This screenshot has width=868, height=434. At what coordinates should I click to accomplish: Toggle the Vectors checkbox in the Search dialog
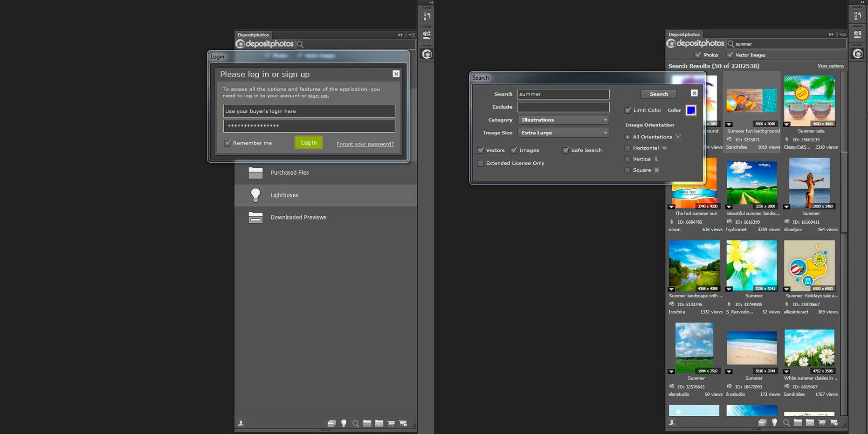pyautogui.click(x=481, y=150)
